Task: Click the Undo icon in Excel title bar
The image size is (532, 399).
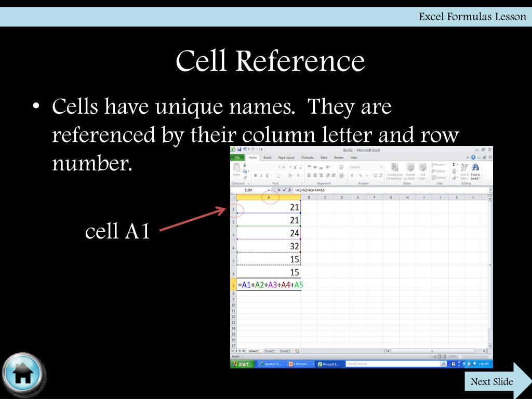Action: coord(245,149)
